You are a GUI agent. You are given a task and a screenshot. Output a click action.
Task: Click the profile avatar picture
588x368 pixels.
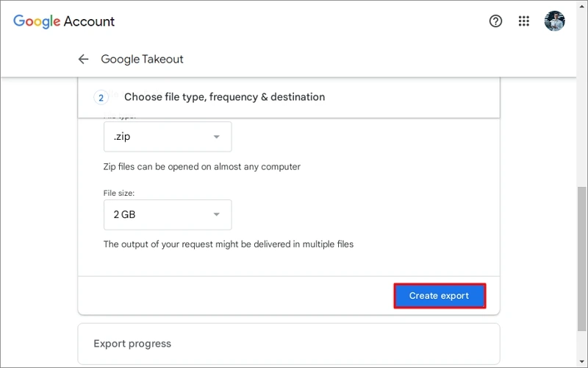(554, 21)
